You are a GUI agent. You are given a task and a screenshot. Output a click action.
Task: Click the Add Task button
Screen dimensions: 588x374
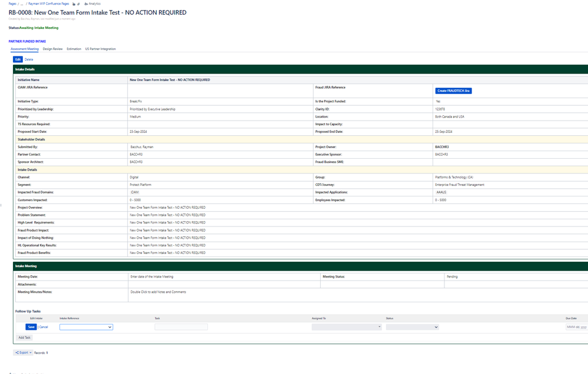click(24, 338)
